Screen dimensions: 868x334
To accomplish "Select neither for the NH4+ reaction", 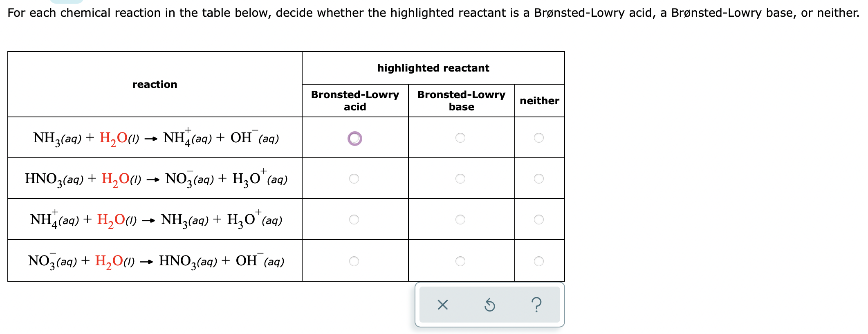I will tap(540, 220).
